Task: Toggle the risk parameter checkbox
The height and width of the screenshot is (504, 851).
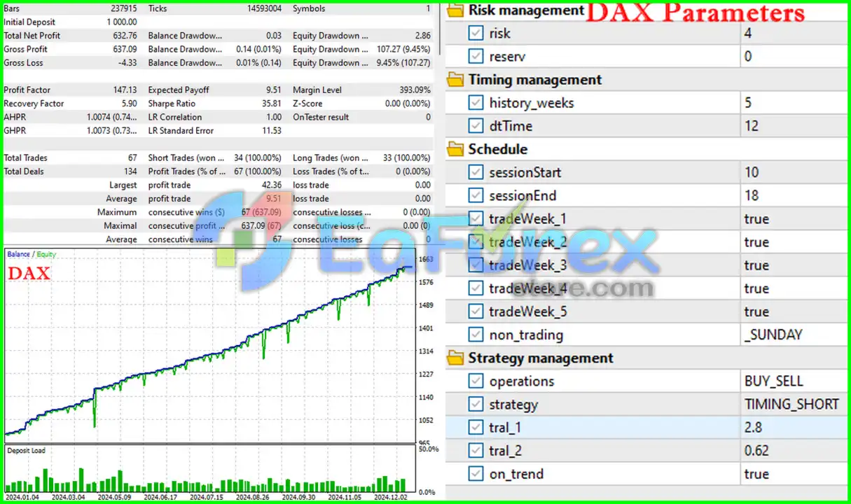Action: (x=476, y=33)
